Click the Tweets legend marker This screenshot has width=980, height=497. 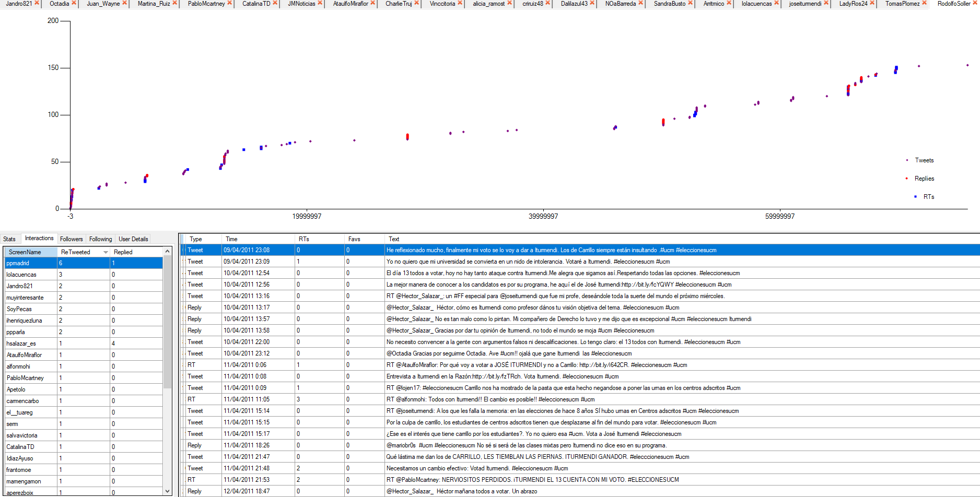coord(907,160)
